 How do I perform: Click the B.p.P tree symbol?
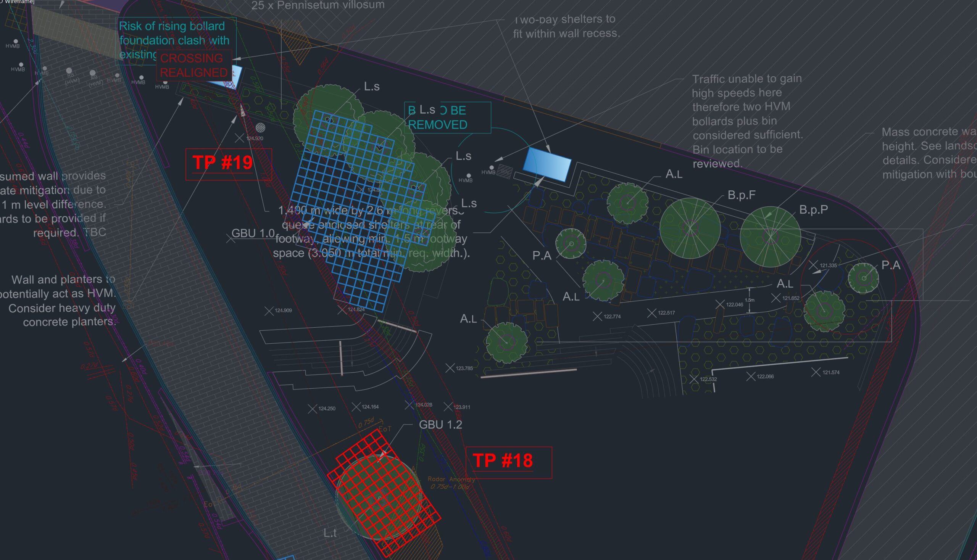click(x=771, y=237)
